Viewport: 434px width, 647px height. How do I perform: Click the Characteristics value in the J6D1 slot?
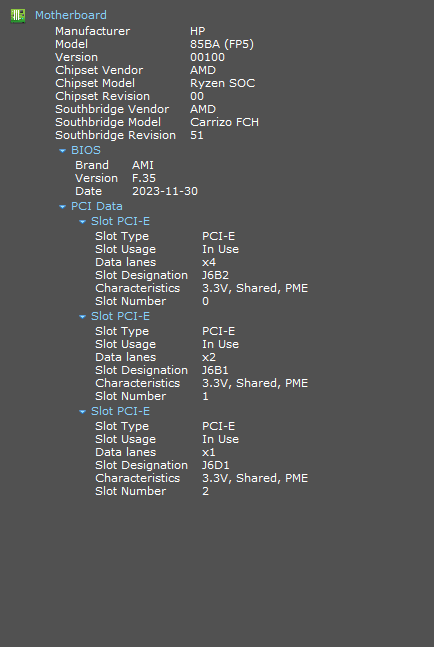coord(255,478)
